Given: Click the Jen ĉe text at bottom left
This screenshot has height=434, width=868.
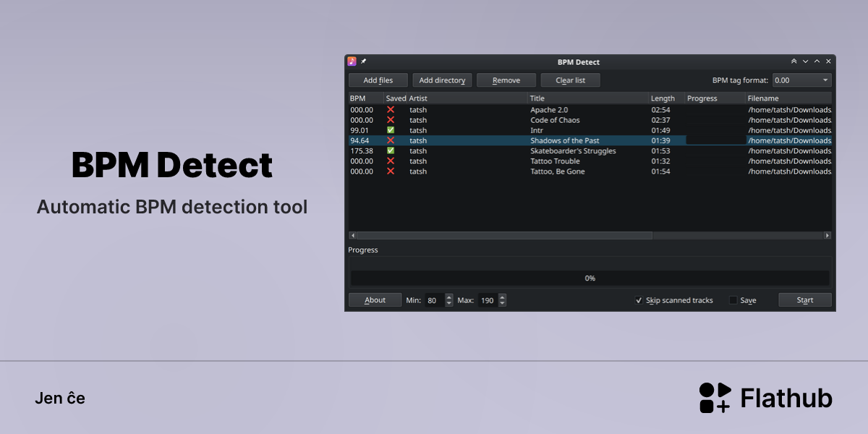Looking at the screenshot, I should click(60, 398).
